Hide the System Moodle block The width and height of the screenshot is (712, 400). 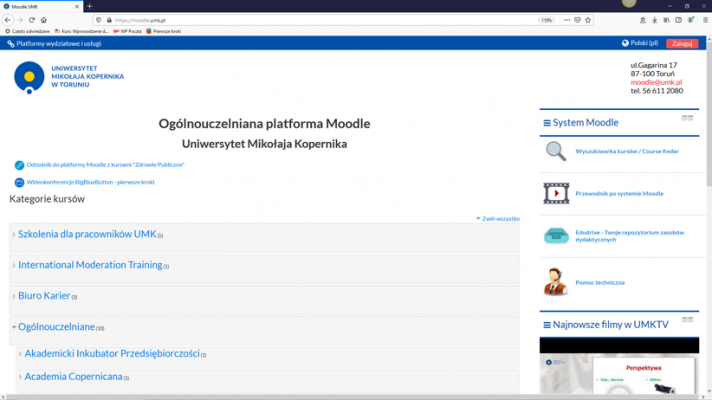(x=684, y=118)
